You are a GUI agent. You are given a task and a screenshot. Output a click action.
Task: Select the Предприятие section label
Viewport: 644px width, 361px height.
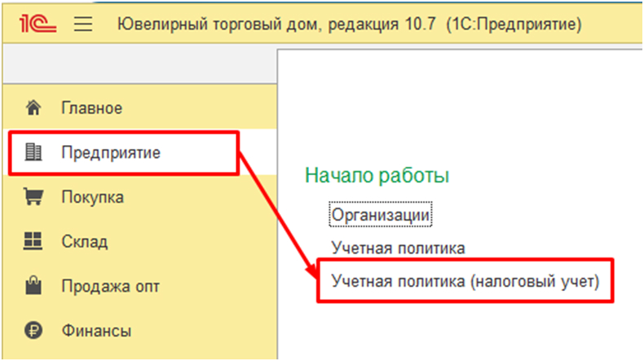111,152
